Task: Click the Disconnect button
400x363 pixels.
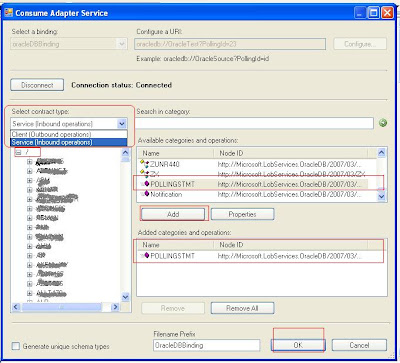Action: (x=37, y=85)
